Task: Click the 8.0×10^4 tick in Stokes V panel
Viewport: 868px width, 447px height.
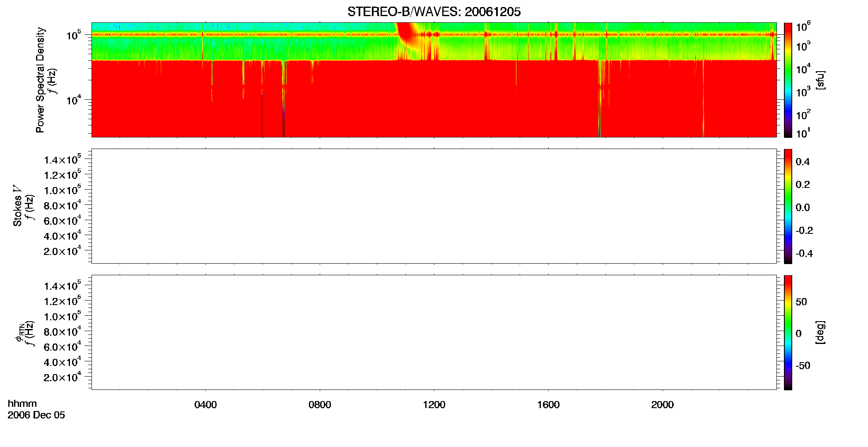Action: pos(63,205)
